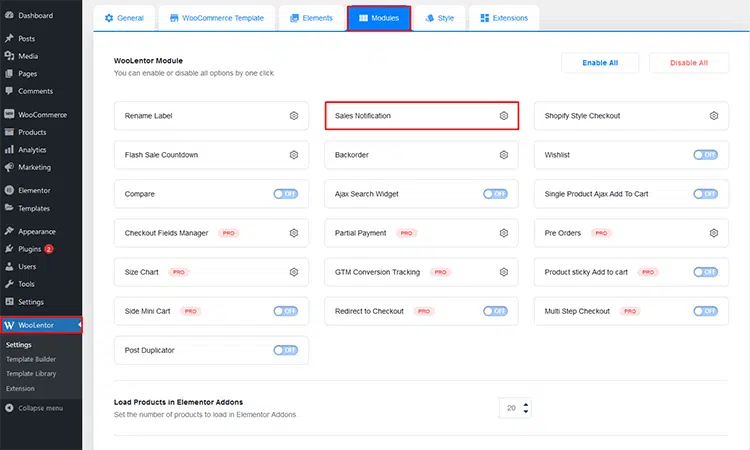Click the Analytics bar chart icon
This screenshot has width=750, height=450.
[x=9, y=150]
